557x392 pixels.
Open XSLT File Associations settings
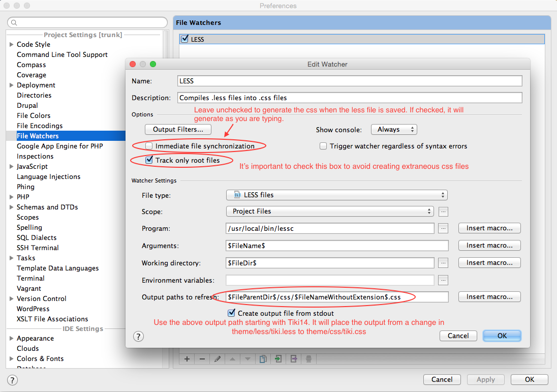(52, 319)
